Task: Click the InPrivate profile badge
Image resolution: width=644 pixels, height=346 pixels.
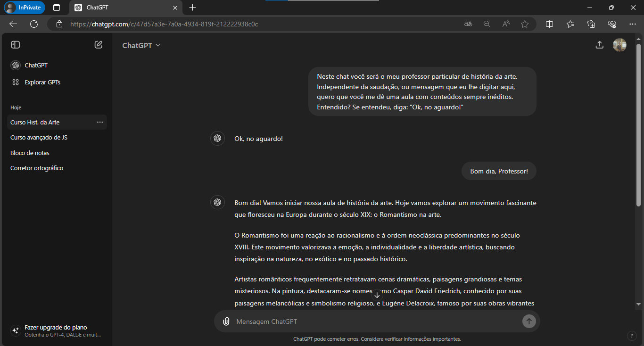Action: pyautogui.click(x=25, y=8)
